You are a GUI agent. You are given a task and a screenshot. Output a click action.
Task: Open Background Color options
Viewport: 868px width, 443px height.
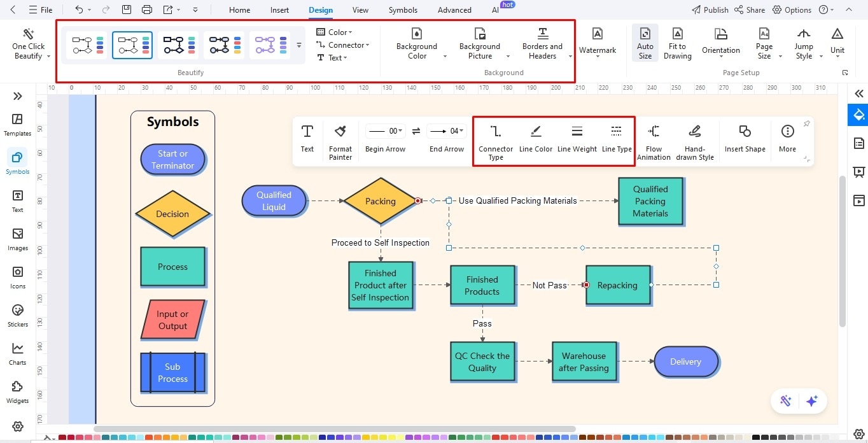(x=417, y=44)
